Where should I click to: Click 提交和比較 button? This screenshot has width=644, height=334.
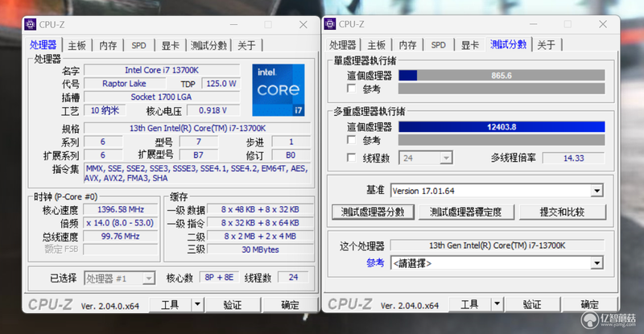pos(562,212)
